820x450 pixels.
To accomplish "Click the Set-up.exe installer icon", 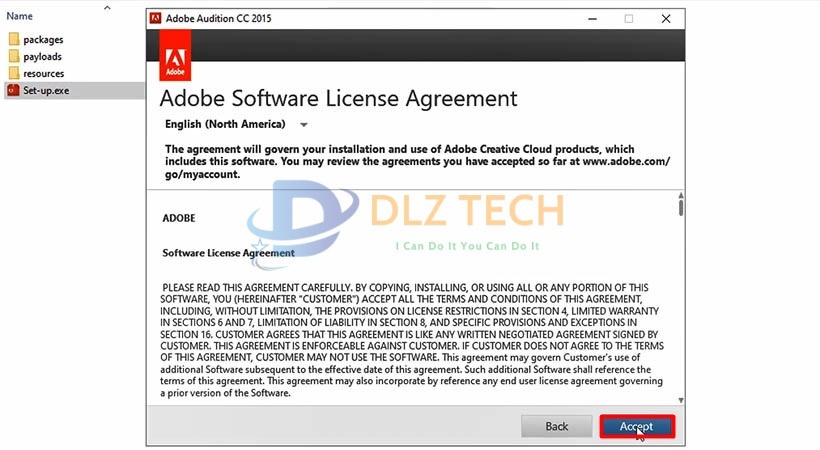I will pyautogui.click(x=14, y=91).
